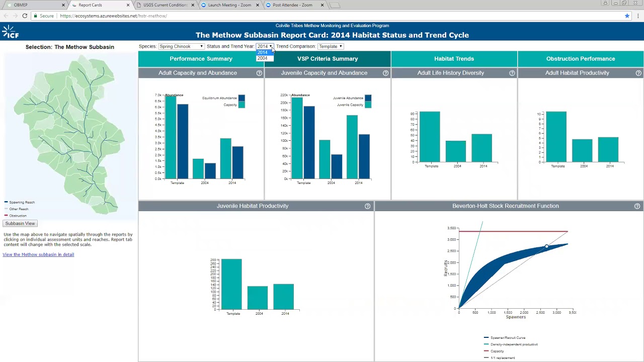Click Equilibrium Abundance legend swatch
Screen dimensions: 644x362
pos(242,98)
